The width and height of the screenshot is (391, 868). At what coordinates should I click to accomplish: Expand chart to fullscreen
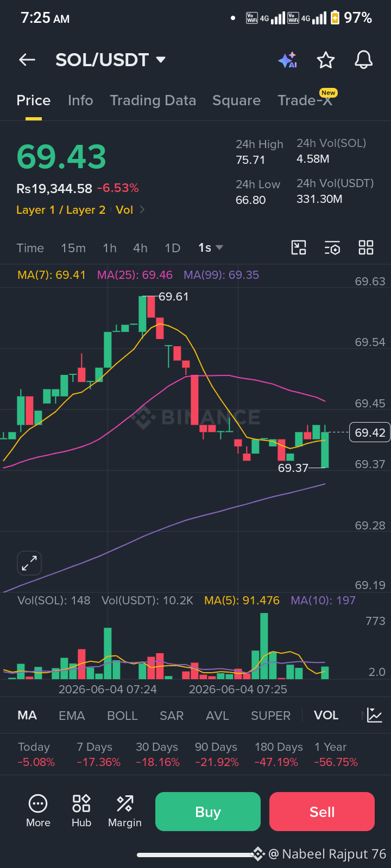pos(29,563)
